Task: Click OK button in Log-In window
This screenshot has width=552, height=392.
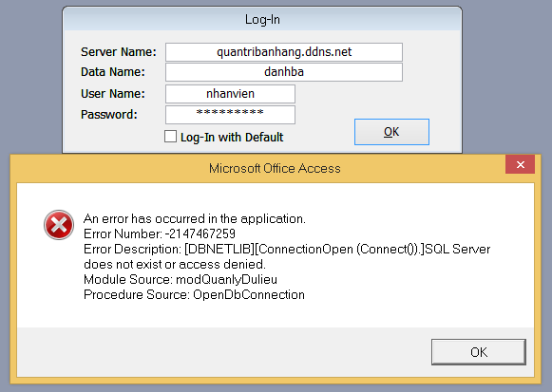Action: (391, 132)
